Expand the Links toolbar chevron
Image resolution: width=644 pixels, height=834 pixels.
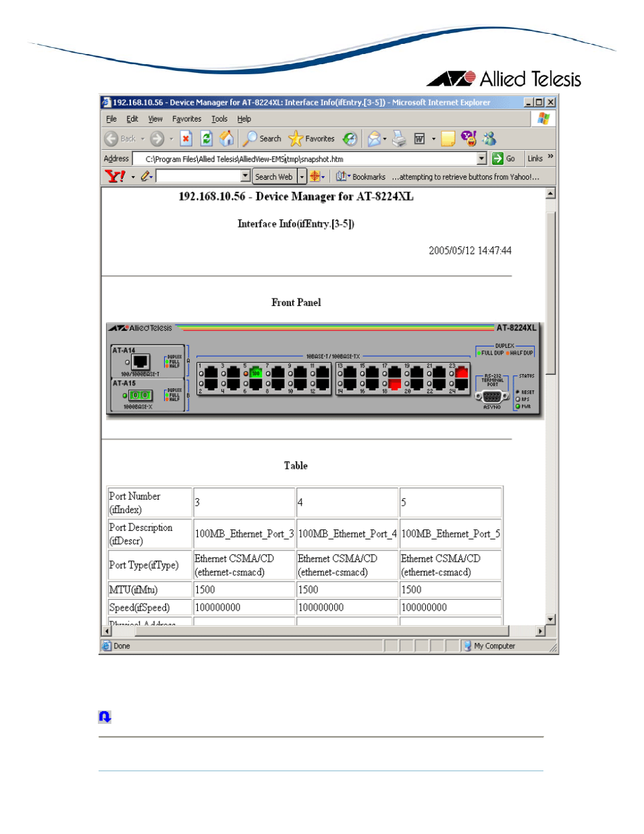point(551,157)
